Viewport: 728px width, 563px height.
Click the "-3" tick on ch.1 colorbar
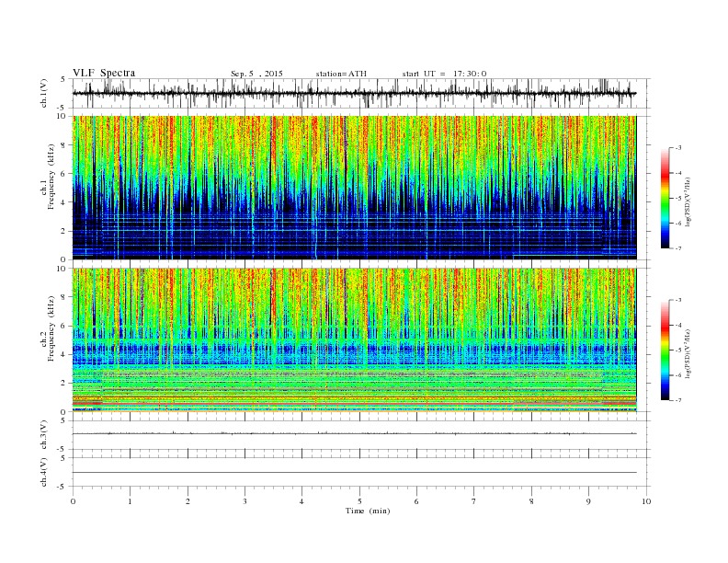(x=678, y=148)
